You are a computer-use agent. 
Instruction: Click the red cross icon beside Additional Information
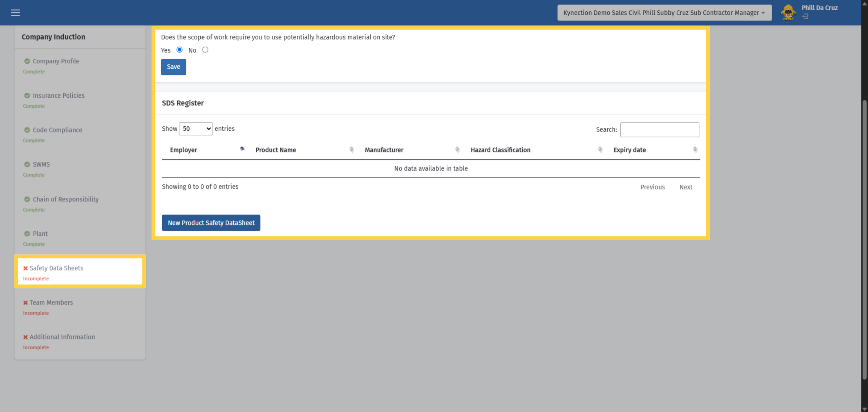pos(25,337)
